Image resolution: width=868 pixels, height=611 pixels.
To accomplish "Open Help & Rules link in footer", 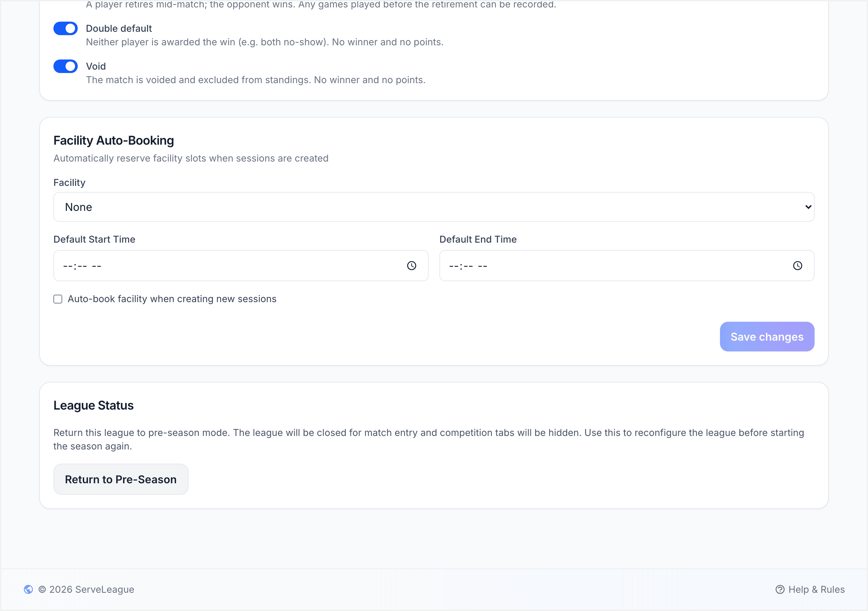I will click(x=810, y=589).
